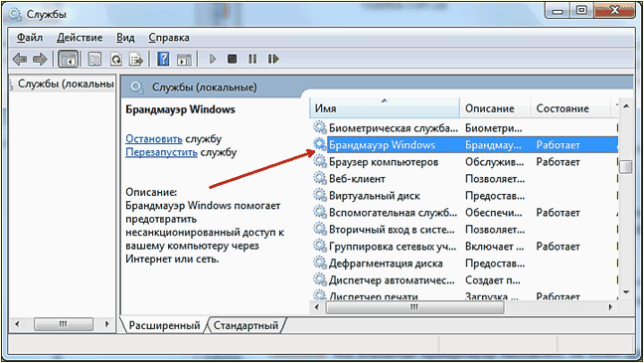The image size is (644, 363).
Task: Click the gear icon beside Биометрическая служба
Action: coord(320,128)
